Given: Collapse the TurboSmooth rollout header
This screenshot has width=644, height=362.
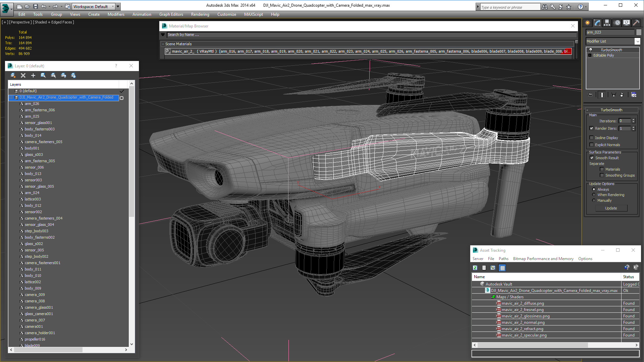Looking at the screenshot, I should pyautogui.click(x=611, y=110).
